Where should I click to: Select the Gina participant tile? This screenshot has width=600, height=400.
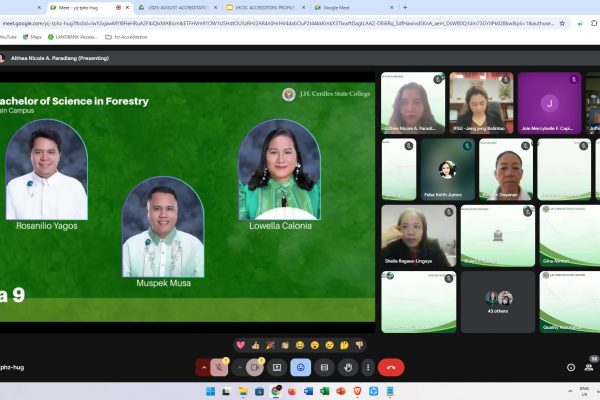[x=570, y=236]
